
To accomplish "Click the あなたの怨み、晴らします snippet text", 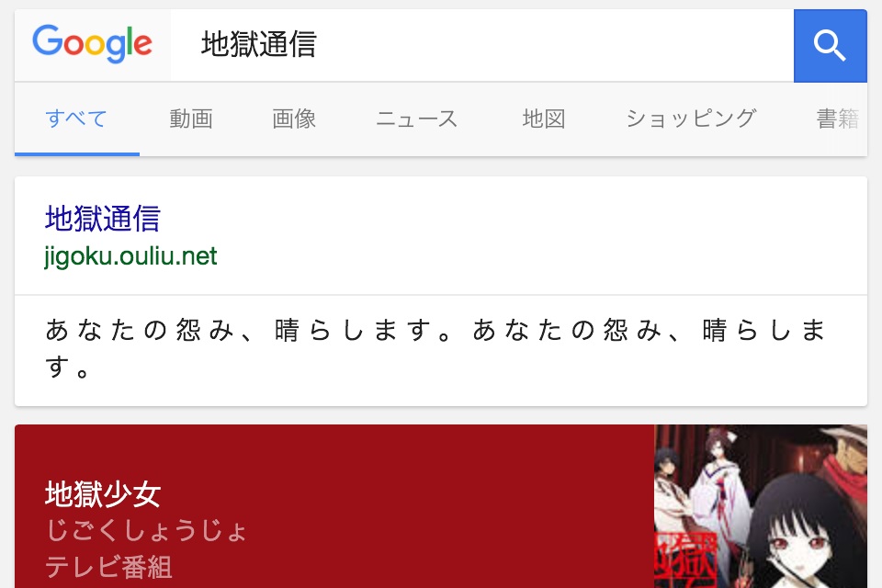I will (435, 348).
